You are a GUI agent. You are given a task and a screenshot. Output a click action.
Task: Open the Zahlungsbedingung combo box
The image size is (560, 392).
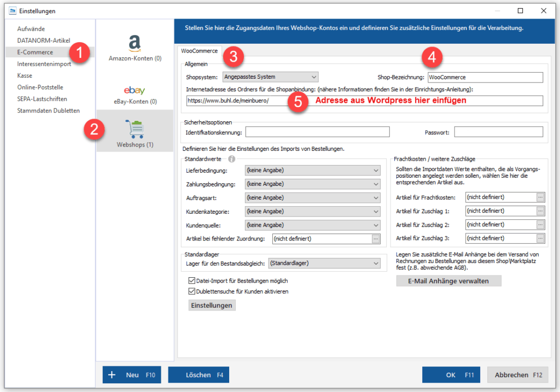[x=375, y=184]
